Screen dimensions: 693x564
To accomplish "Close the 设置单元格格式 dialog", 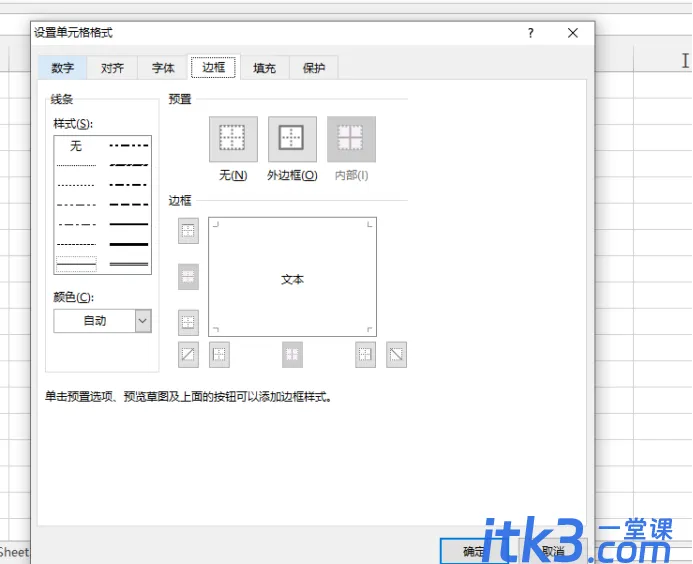I will coord(573,33).
